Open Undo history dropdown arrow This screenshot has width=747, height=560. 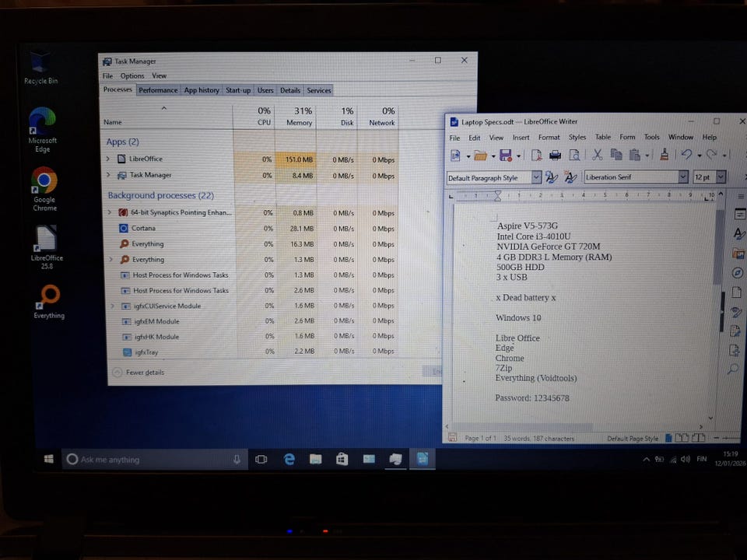[700, 156]
